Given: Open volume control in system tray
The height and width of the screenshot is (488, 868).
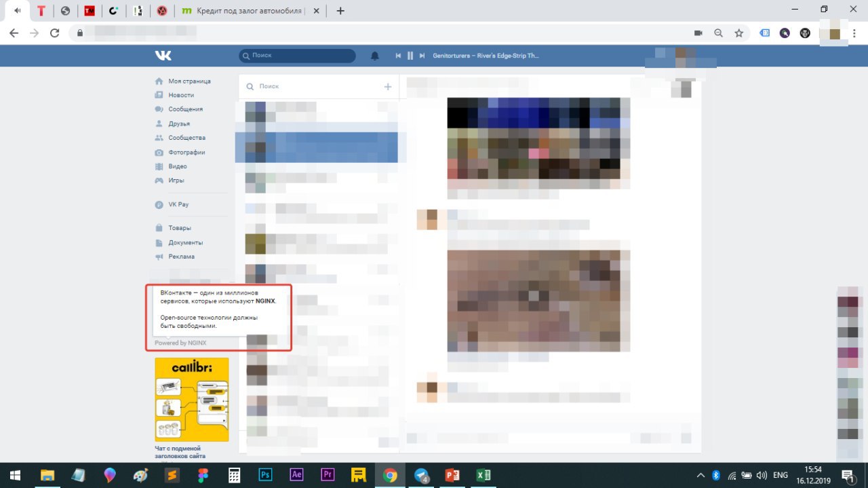Looking at the screenshot, I should point(762,475).
